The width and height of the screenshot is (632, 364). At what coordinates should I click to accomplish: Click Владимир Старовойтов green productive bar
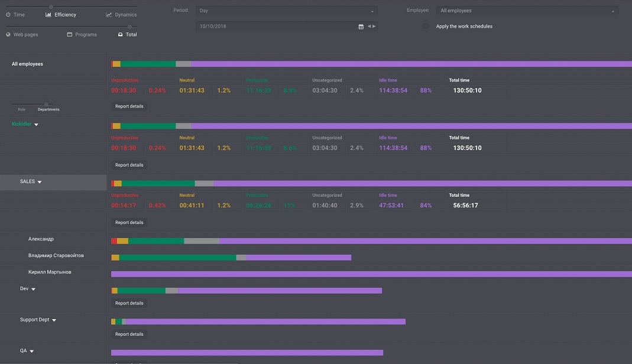tap(178, 258)
